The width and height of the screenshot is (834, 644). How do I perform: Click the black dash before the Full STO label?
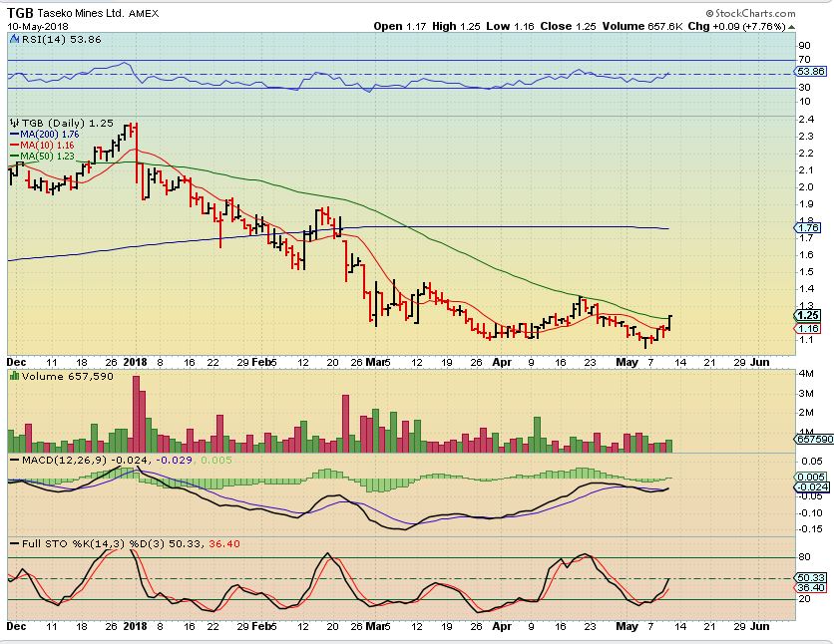pyautogui.click(x=15, y=544)
